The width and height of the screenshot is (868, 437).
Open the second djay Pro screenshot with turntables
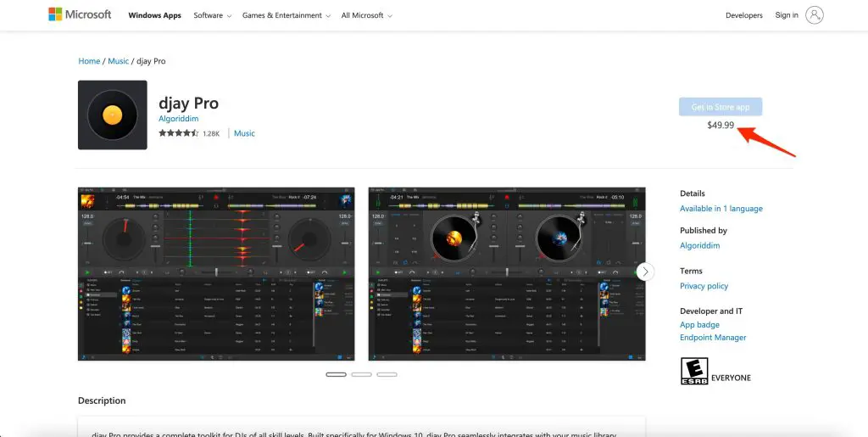pyautogui.click(x=507, y=273)
